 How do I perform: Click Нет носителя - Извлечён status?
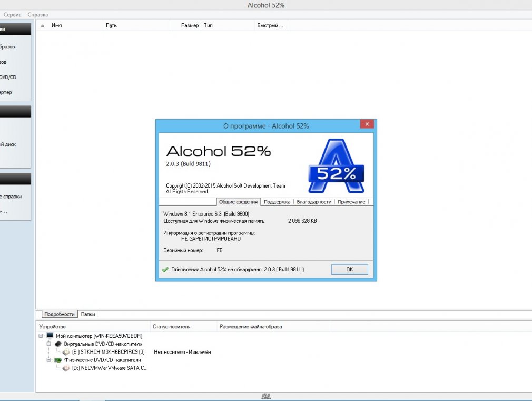tap(182, 352)
